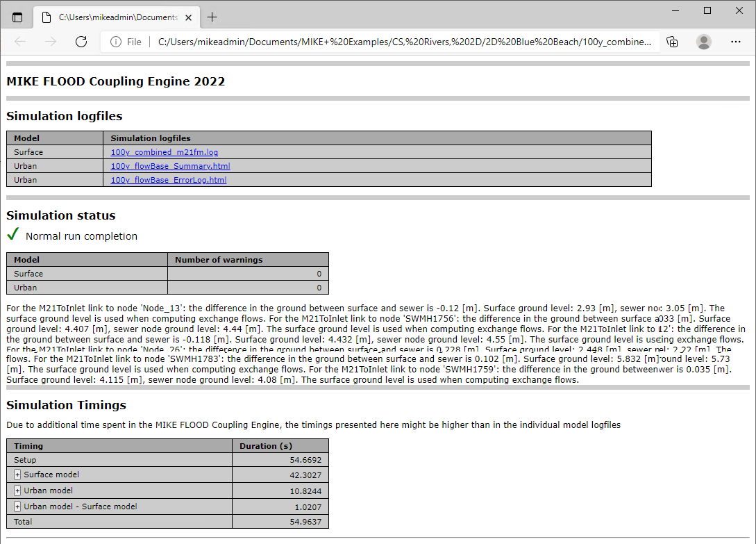Viewport: 756px width, 544px height.
Task: Click Surface model duration 42.3027
Action: 305,475
